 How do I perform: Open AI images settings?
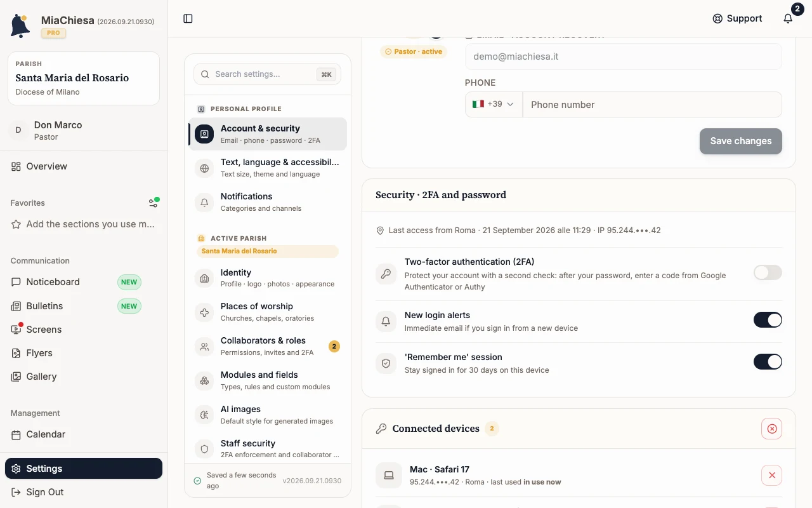[268, 415]
